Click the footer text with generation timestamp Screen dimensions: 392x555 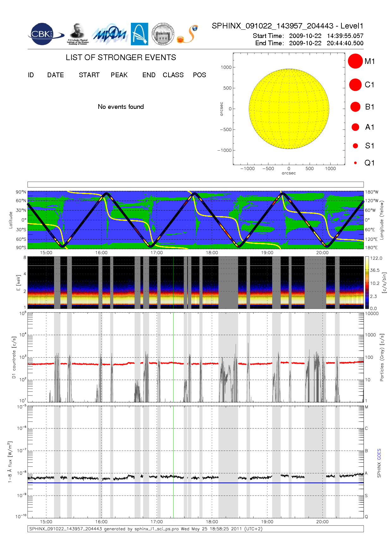pos(146,529)
